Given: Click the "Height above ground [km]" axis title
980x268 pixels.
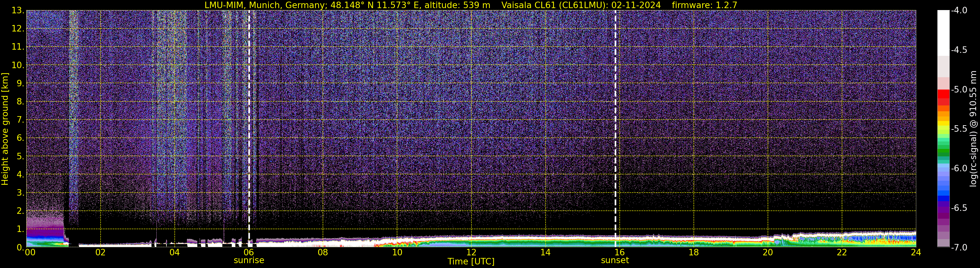Looking at the screenshot, I should coord(5,129).
